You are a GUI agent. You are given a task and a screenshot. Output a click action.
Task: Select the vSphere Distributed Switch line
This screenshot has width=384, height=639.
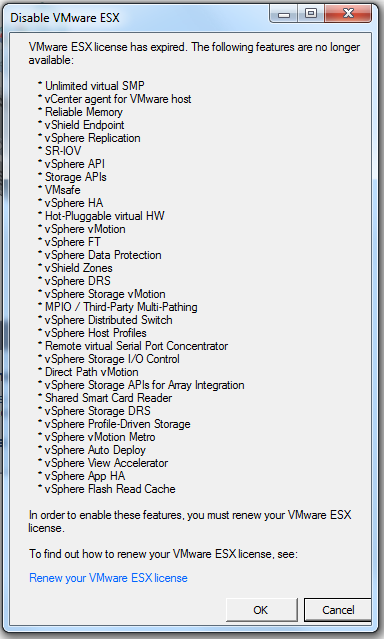coord(108,321)
